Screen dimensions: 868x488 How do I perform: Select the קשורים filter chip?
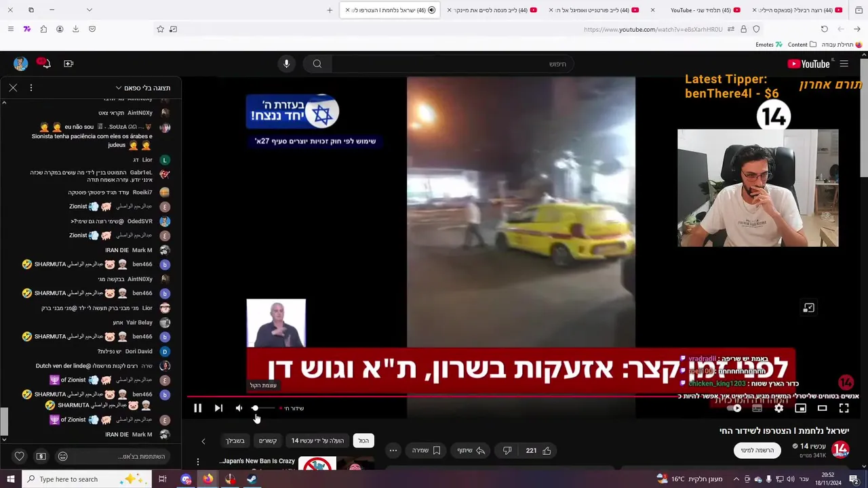tap(268, 441)
